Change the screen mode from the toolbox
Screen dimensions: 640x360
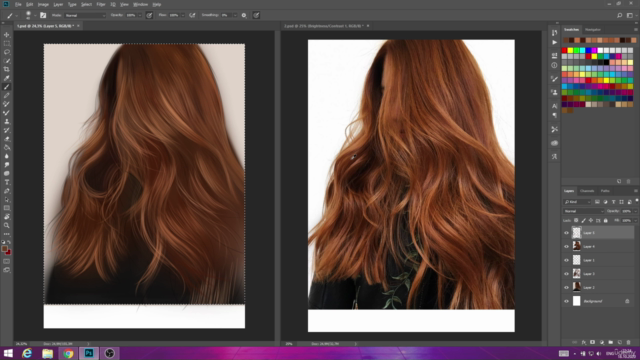click(x=7, y=270)
